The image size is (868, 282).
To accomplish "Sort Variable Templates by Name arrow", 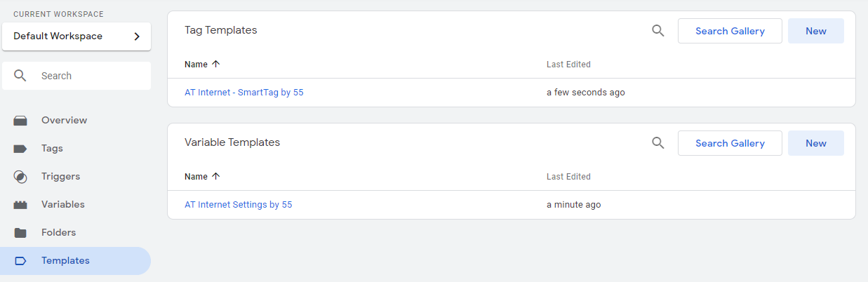I will (216, 176).
